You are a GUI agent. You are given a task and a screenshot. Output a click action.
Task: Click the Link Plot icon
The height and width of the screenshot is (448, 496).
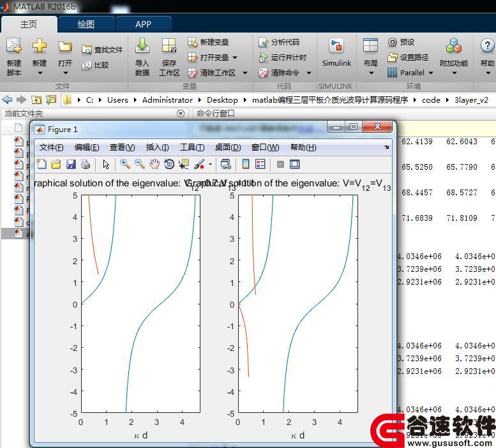(x=225, y=164)
